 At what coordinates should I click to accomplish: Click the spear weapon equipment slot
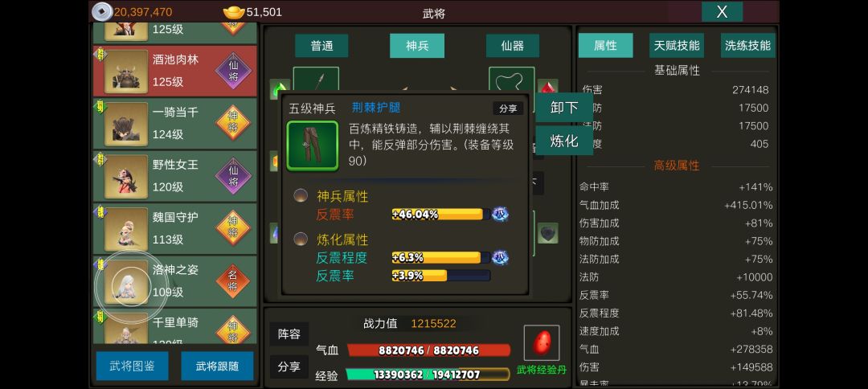(316, 78)
